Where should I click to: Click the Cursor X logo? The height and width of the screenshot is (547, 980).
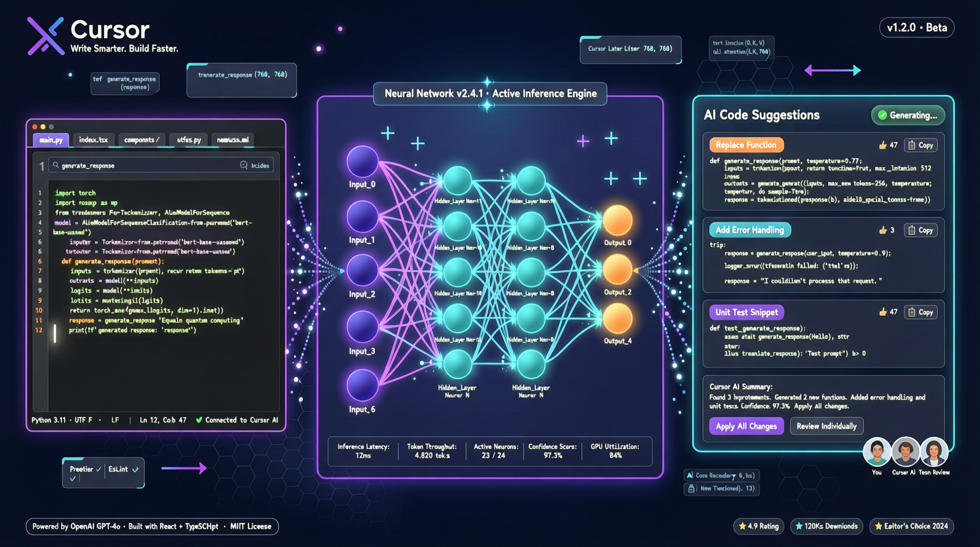45,36
